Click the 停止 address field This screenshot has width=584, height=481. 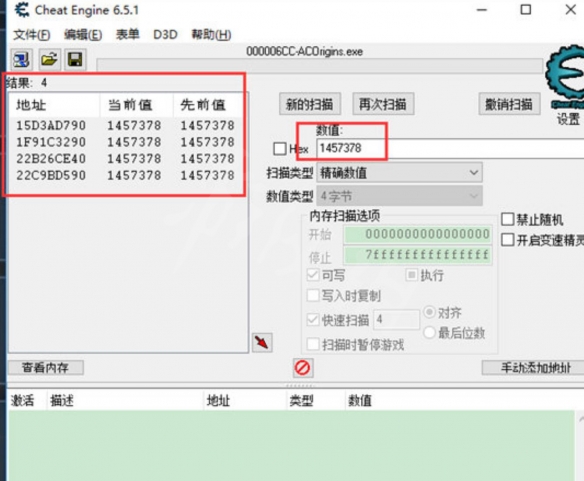coord(418,255)
